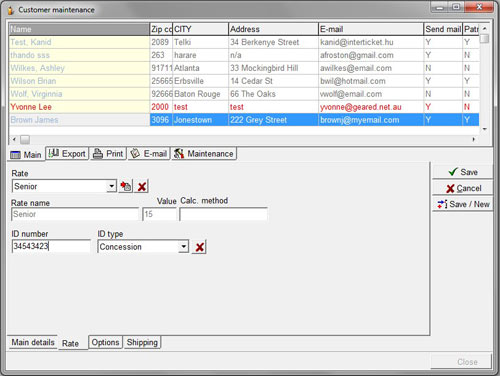This screenshot has height=376, width=500.
Task: Open the Rate dropdown showing Senior
Action: tap(111, 186)
